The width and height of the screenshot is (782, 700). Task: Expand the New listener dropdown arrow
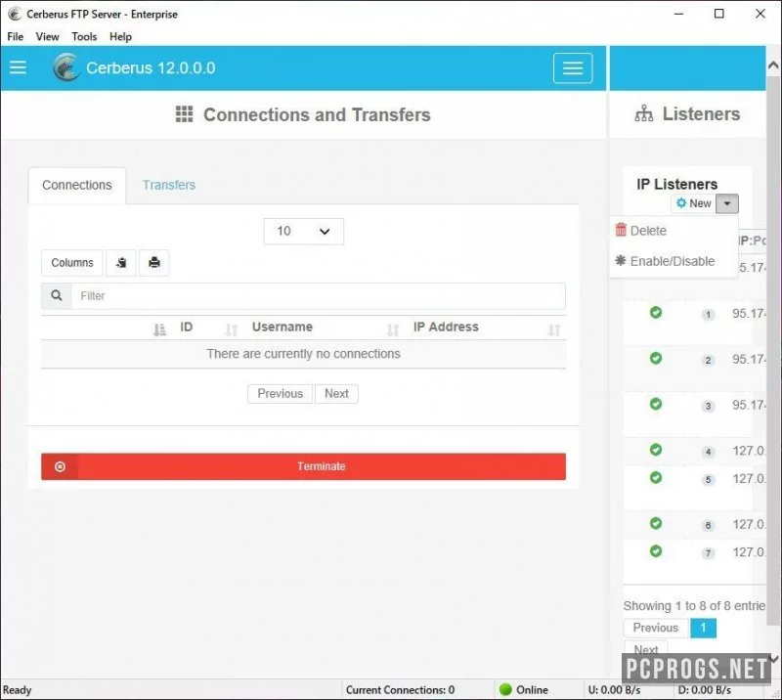point(727,203)
